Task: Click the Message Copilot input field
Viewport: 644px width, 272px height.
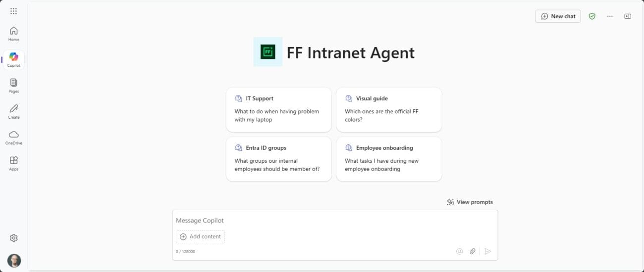Action: tap(335, 220)
